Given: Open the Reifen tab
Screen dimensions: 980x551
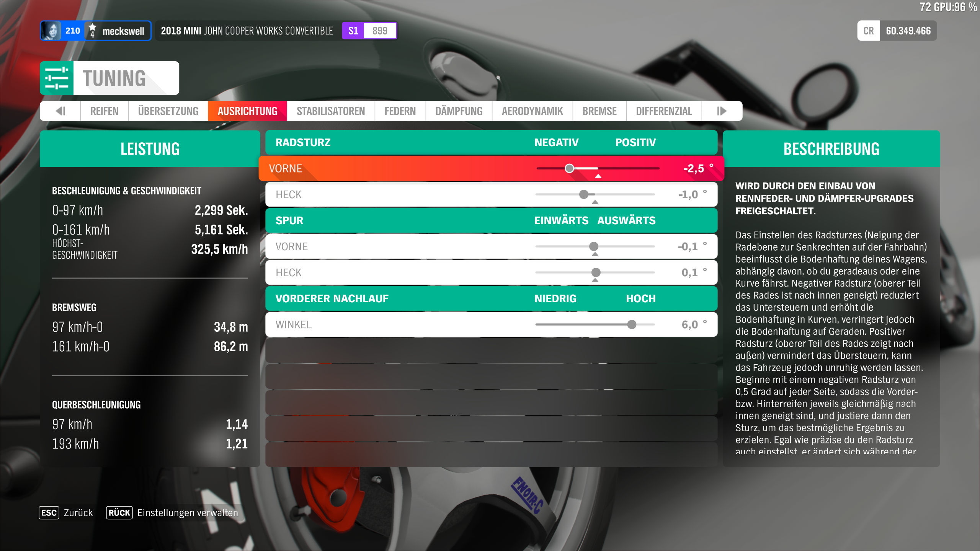Looking at the screenshot, I should click(x=104, y=111).
